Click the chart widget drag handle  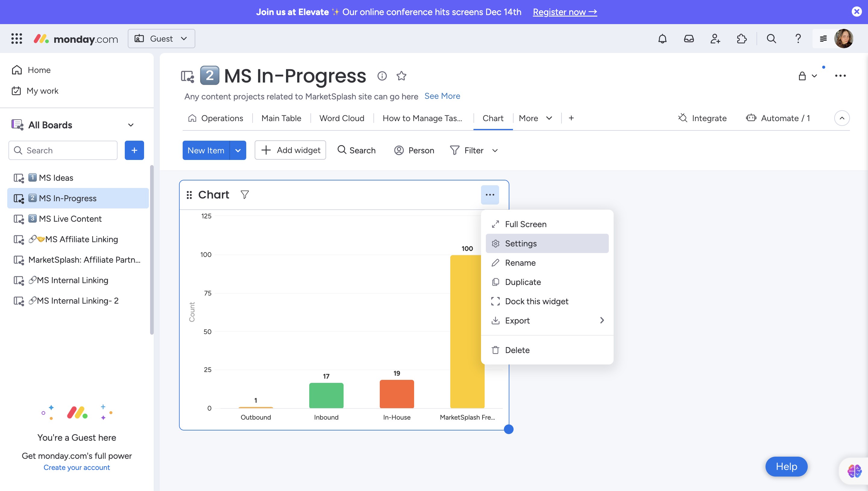[189, 195]
